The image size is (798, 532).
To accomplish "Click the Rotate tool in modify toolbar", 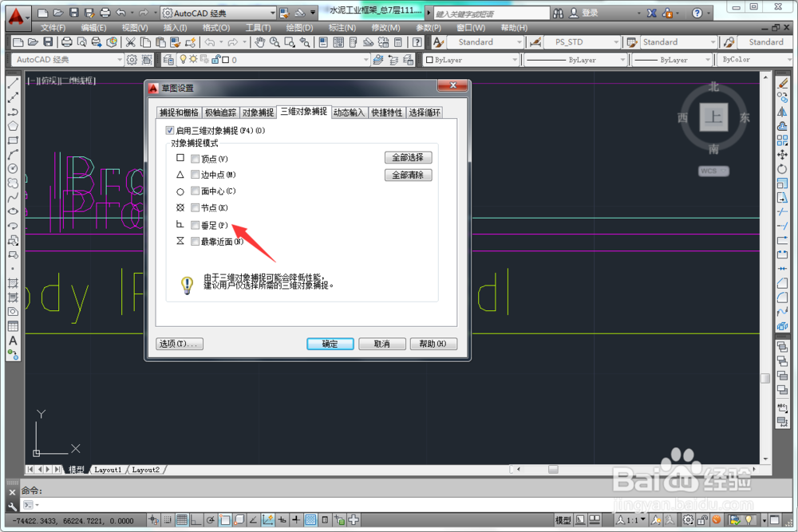I will pos(782,169).
